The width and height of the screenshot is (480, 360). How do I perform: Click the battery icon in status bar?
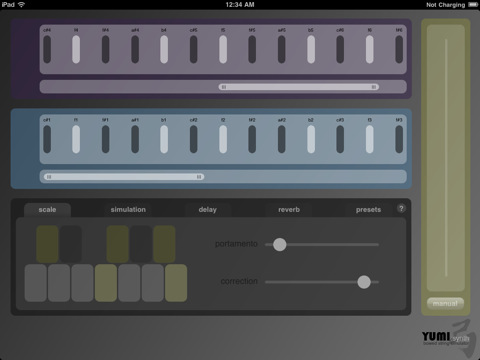(x=473, y=5)
